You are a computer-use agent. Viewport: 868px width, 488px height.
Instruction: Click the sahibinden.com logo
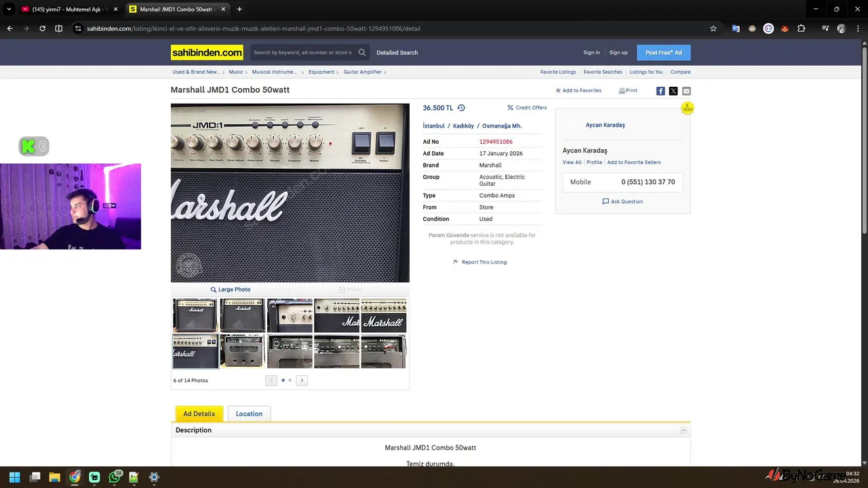207,52
